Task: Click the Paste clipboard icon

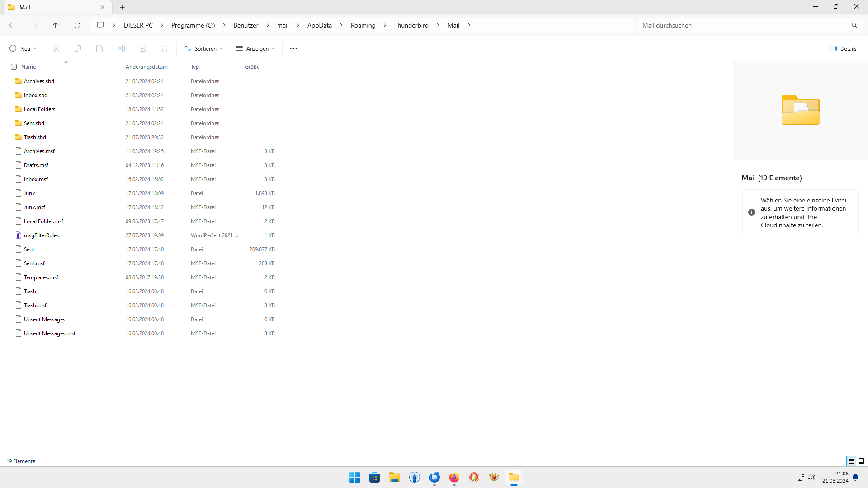Action: pos(99,48)
